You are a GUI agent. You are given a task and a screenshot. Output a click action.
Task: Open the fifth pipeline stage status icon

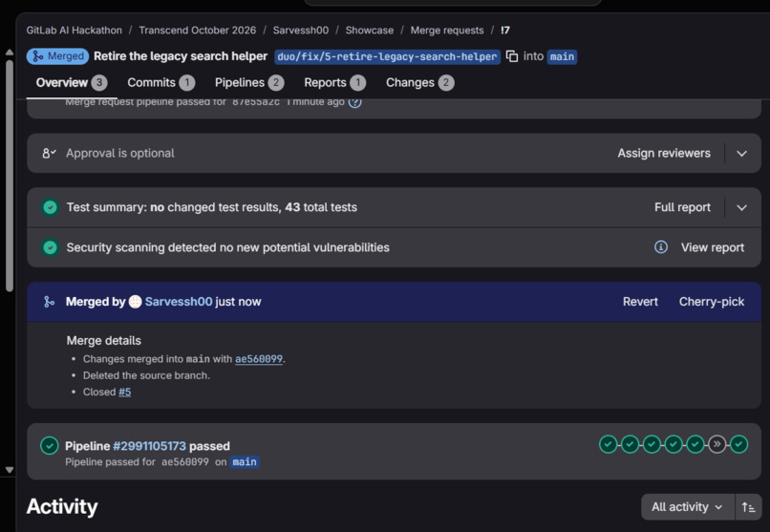(x=695, y=444)
